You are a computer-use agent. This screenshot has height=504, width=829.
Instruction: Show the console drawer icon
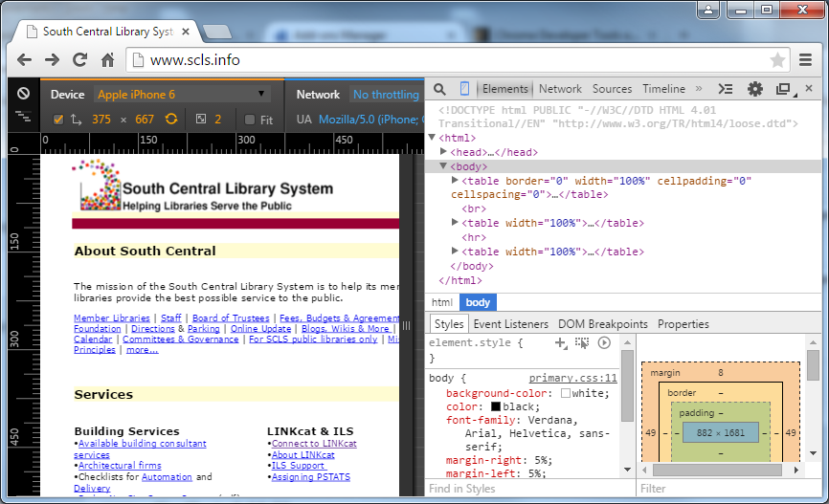726,89
